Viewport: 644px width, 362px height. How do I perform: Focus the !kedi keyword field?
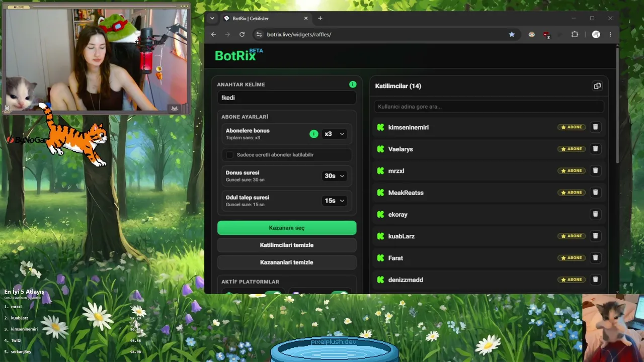287,98
